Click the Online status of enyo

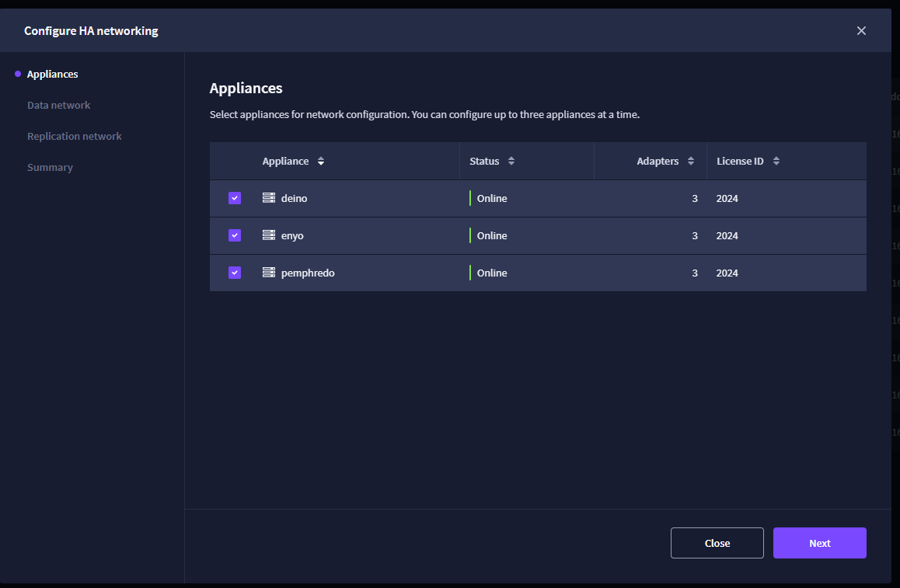click(492, 235)
